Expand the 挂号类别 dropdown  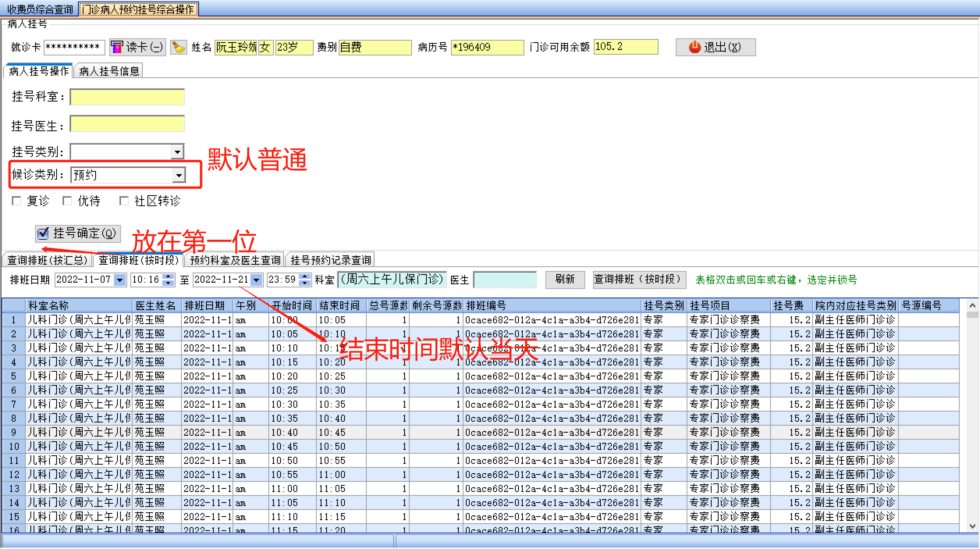tap(177, 152)
